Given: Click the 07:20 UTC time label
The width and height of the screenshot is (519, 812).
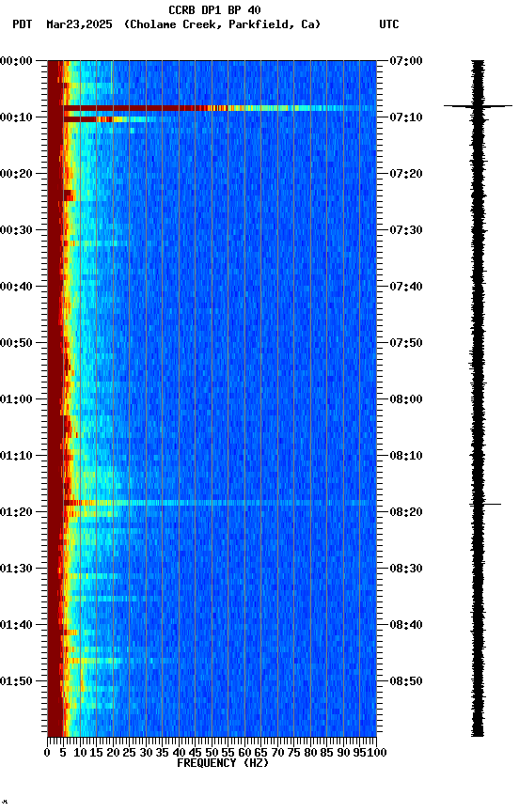Looking at the screenshot, I should point(406,174).
